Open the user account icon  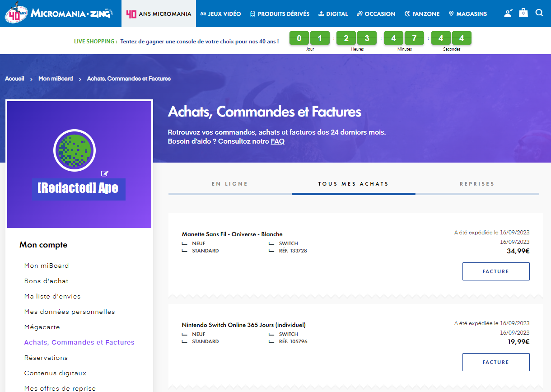coord(508,13)
